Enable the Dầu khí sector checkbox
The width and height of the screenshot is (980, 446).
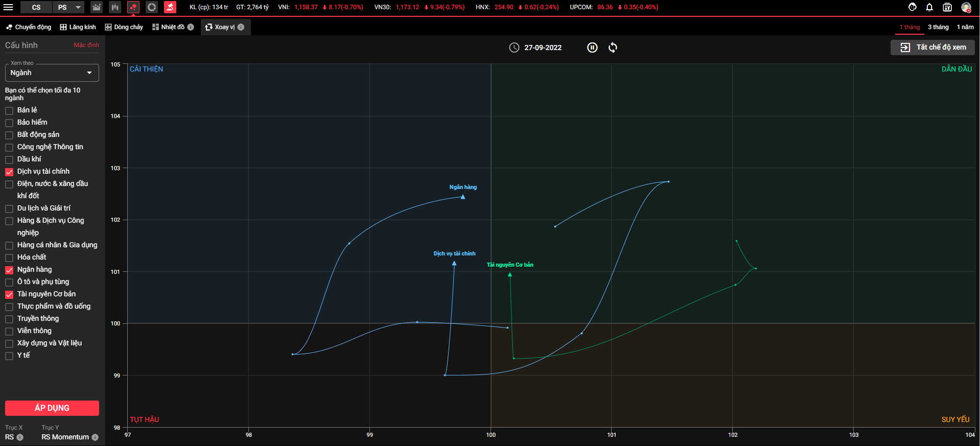[9, 160]
